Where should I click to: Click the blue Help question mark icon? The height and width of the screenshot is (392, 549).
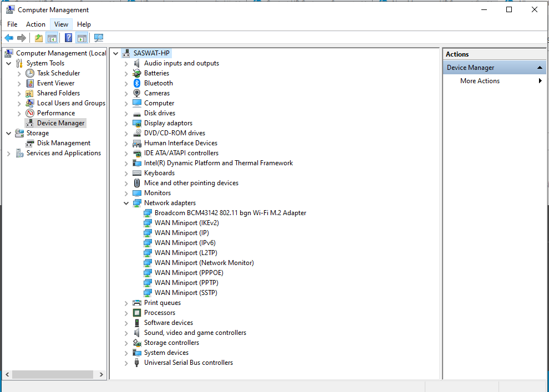68,38
